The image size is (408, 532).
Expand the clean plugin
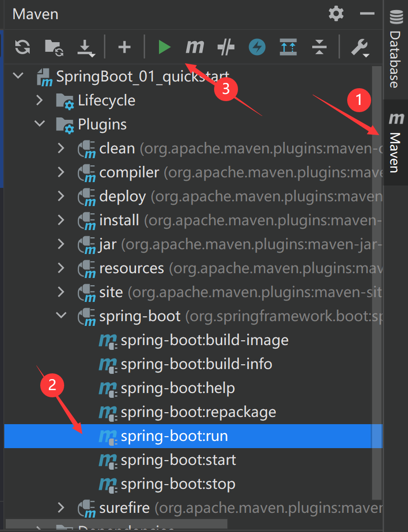[61, 148]
